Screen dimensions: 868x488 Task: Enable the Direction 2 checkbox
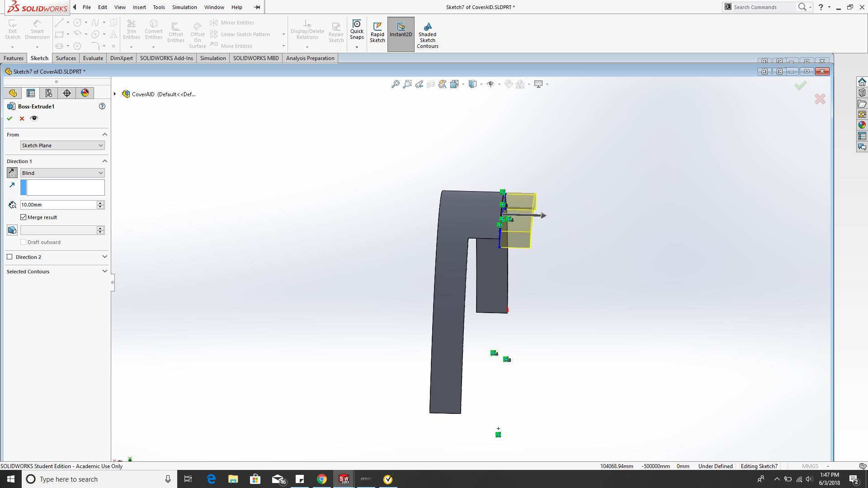click(9, 257)
